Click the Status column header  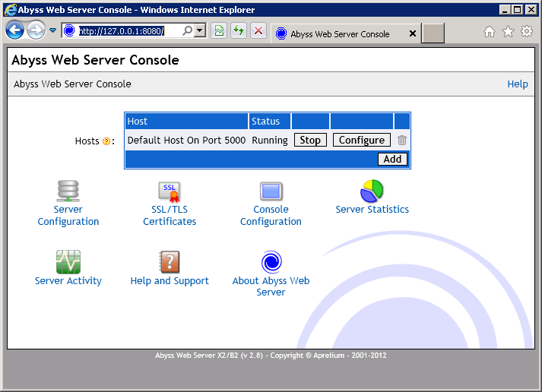270,122
